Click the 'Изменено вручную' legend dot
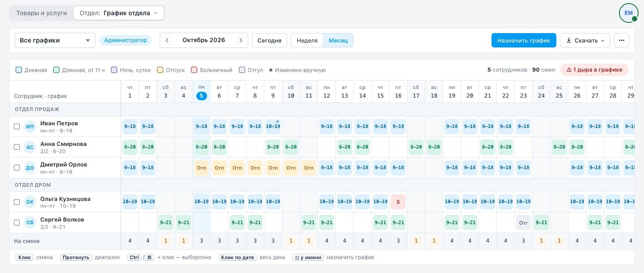The image size is (644, 273). (x=271, y=70)
